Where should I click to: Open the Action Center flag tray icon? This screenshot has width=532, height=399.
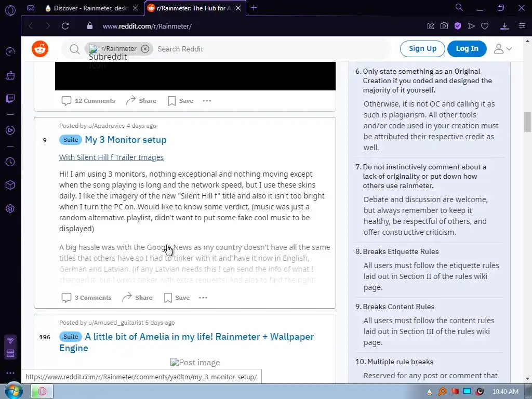(455, 392)
